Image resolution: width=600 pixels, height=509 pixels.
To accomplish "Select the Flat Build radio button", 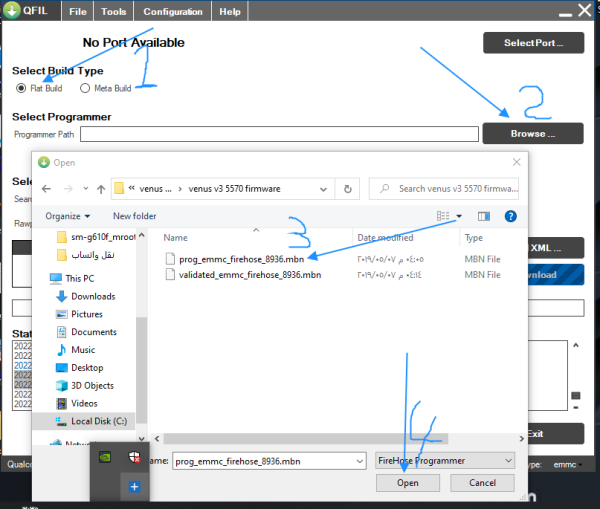I will 21,88.
